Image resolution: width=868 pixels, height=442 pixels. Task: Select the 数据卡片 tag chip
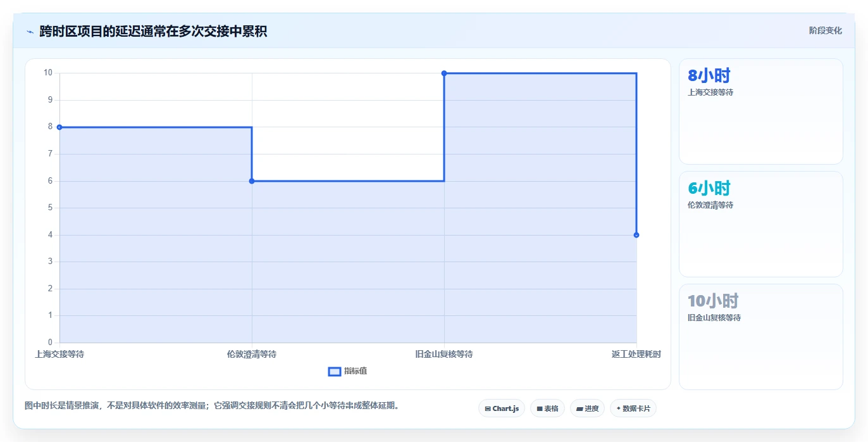click(633, 408)
